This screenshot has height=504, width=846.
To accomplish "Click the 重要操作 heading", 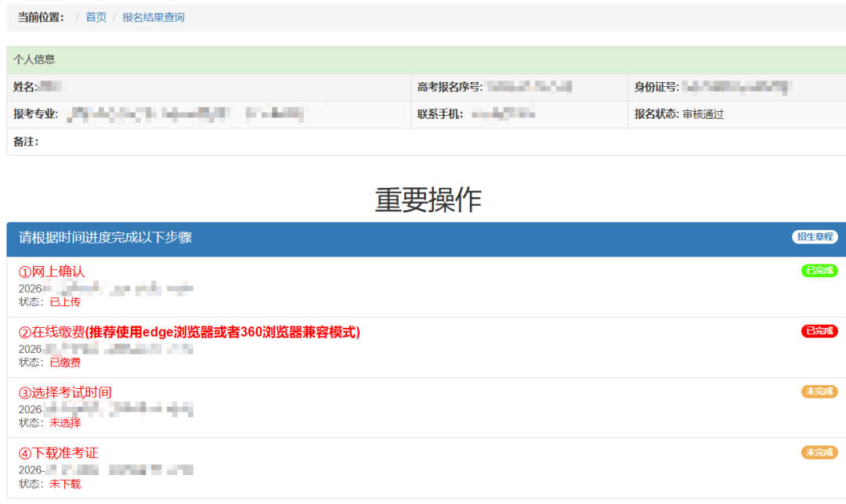I will coord(428,200).
